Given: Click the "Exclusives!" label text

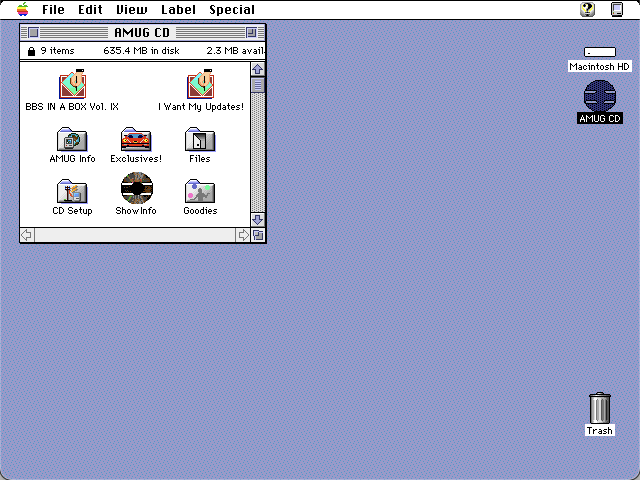Looking at the screenshot, I should pos(136,159).
